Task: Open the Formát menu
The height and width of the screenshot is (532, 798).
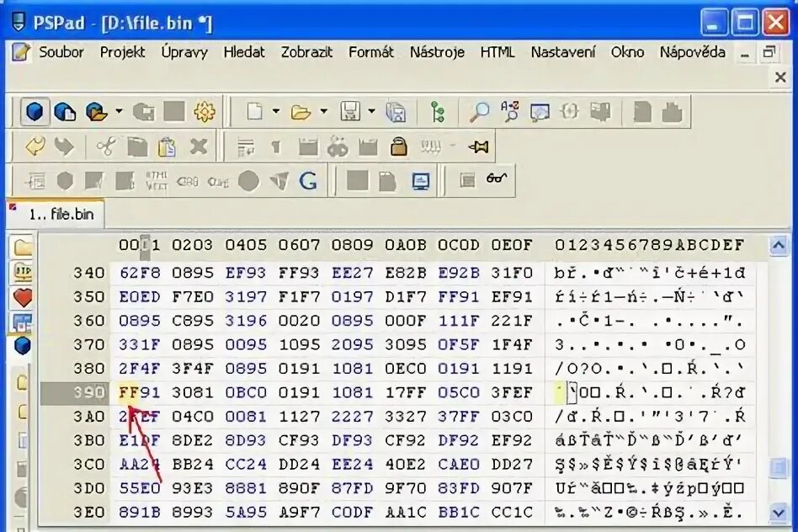Action: (371, 52)
